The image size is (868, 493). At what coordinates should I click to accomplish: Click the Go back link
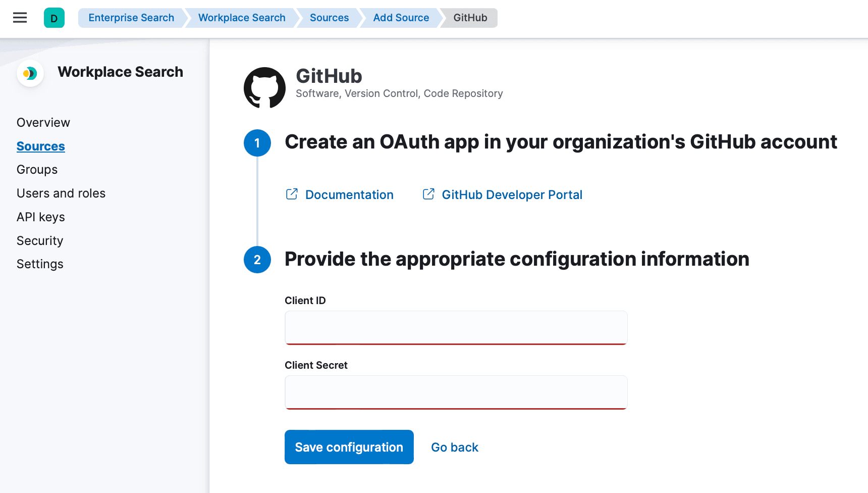click(455, 448)
